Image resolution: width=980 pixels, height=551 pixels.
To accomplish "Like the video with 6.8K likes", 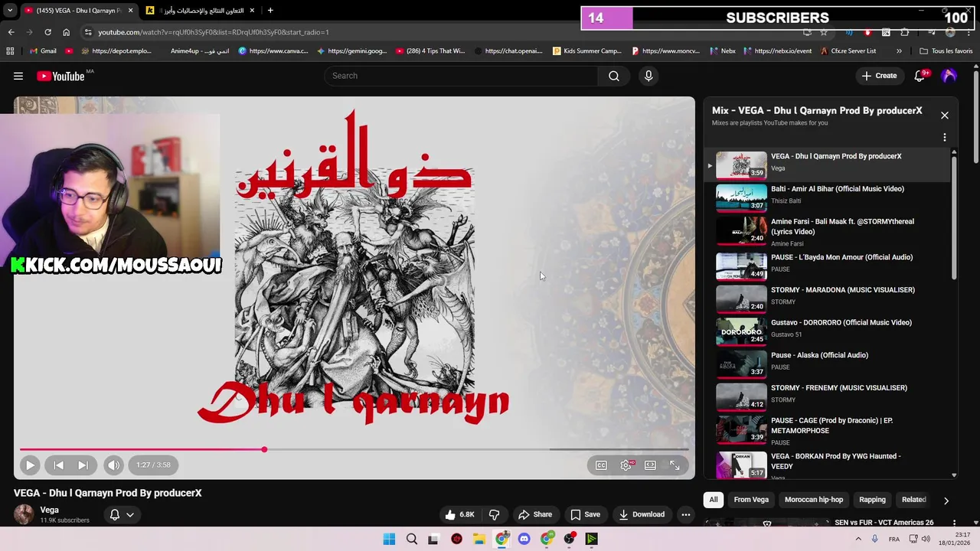I will (459, 514).
